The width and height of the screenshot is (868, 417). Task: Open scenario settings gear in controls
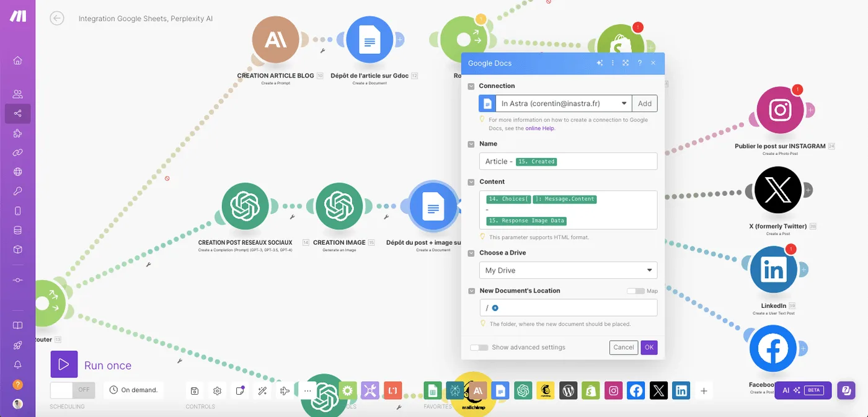(217, 391)
